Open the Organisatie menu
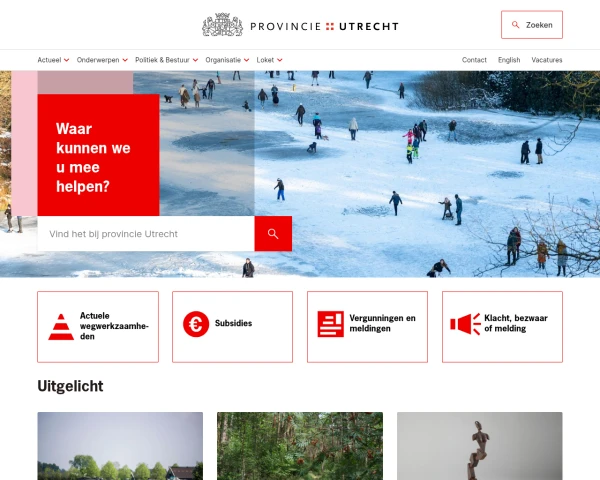This screenshot has width=600, height=480. pos(227,60)
